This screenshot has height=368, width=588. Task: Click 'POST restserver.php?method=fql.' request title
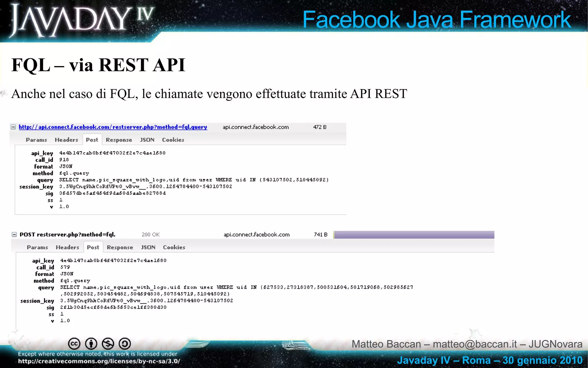[67, 235]
